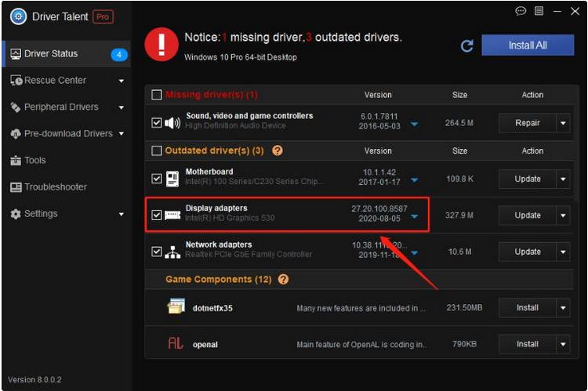Open the Settings section
The height and width of the screenshot is (391, 588).
67,214
